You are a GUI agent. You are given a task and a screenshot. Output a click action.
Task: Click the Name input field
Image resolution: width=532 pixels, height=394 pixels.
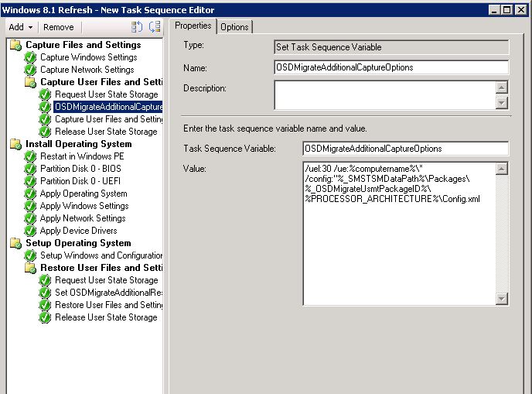pyautogui.click(x=391, y=67)
